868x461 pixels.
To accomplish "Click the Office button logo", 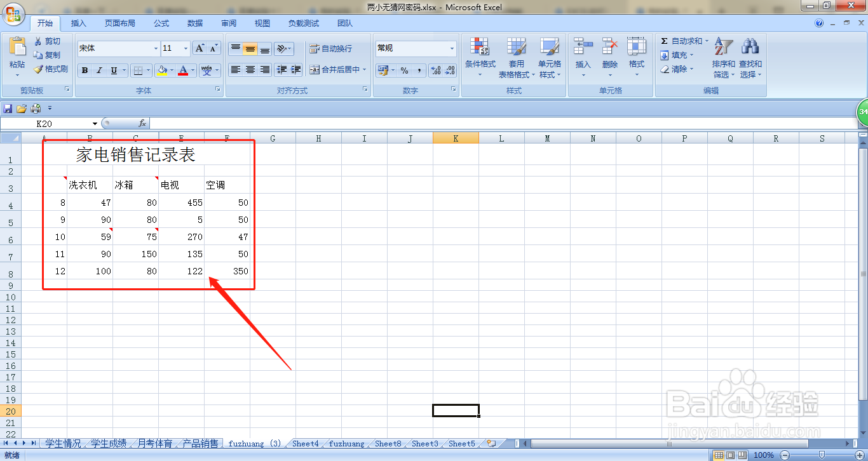I will click(x=14, y=14).
